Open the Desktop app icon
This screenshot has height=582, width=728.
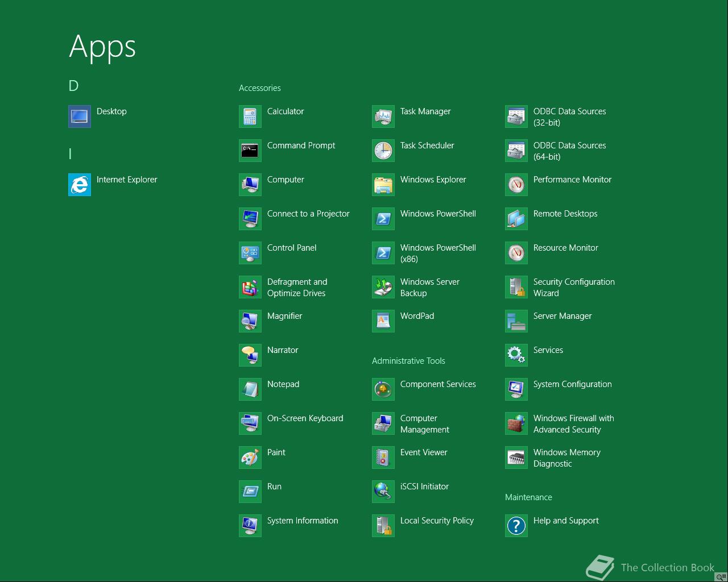tap(80, 117)
